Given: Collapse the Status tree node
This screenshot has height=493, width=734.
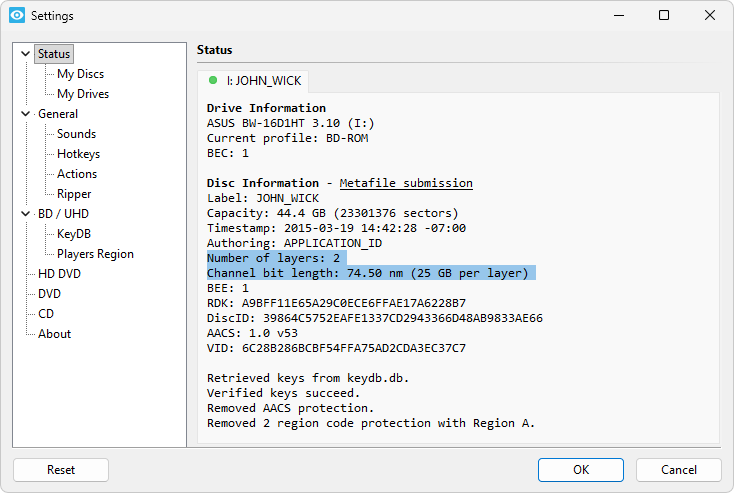Looking at the screenshot, I should pos(26,54).
